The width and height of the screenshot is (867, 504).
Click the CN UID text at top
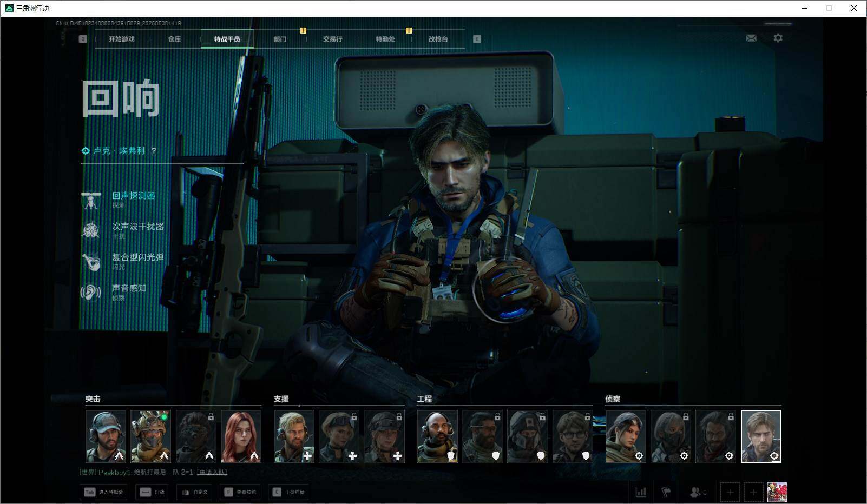click(x=119, y=23)
